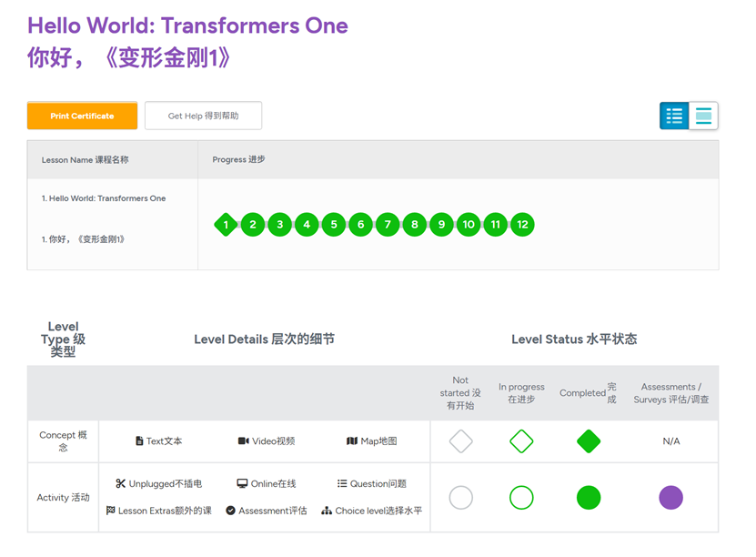This screenshot has height=557, width=756.
Task: Open level 5 progress bubble
Action: [334, 224]
